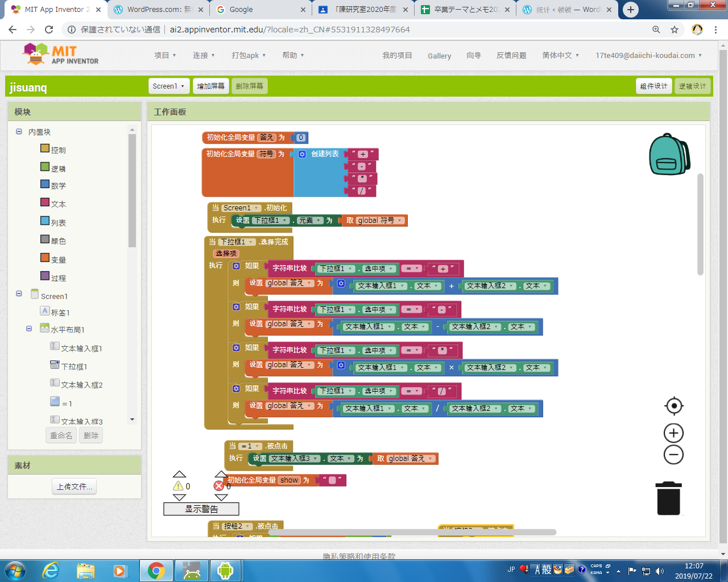Open the gear on 创建列表 block
The image size is (728, 582).
coord(302,154)
